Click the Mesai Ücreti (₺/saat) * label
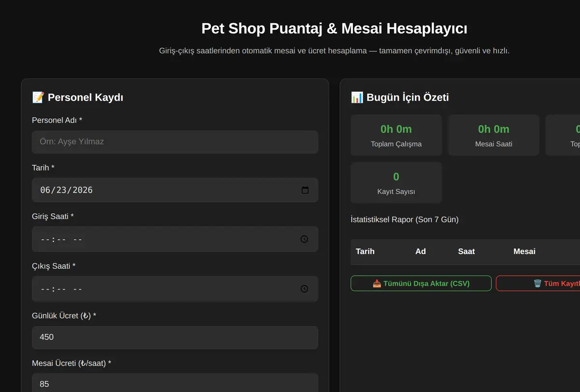This screenshot has width=580, height=392. [x=72, y=363]
